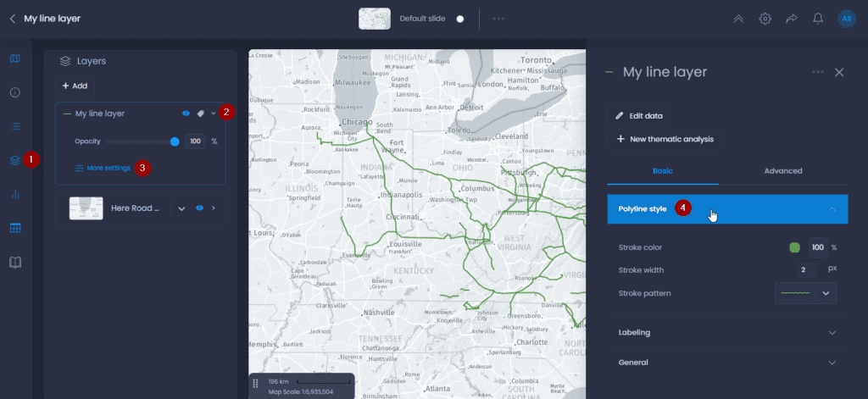Click the label tag icon on My line layer
This screenshot has height=399, width=868.
pos(200,114)
